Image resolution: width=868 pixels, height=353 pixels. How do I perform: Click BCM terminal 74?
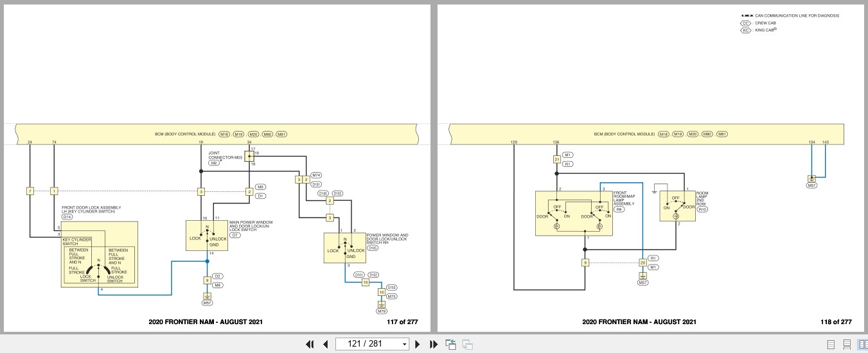tap(54, 141)
